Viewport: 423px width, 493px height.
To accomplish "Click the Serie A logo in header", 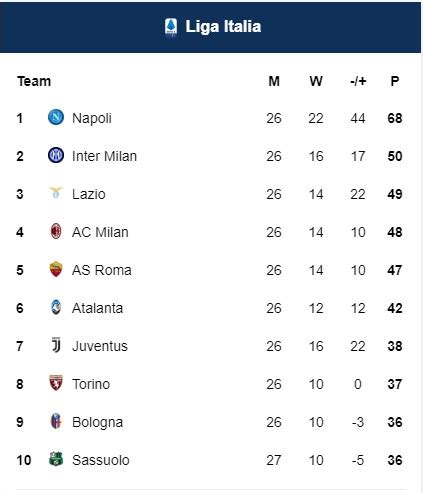I will 171,27.
